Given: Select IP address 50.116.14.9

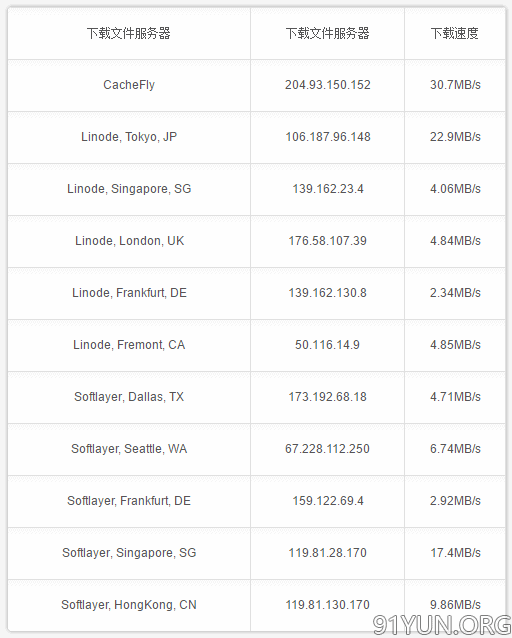Looking at the screenshot, I should [328, 345].
